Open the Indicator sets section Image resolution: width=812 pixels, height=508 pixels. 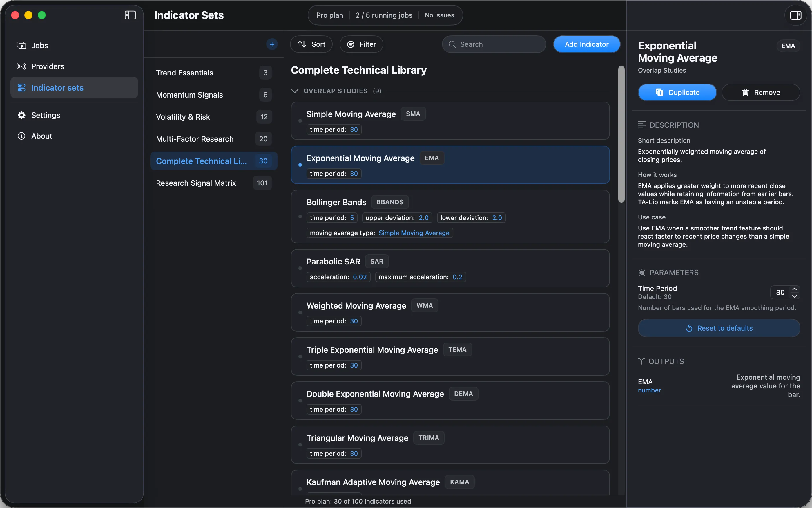coord(74,87)
